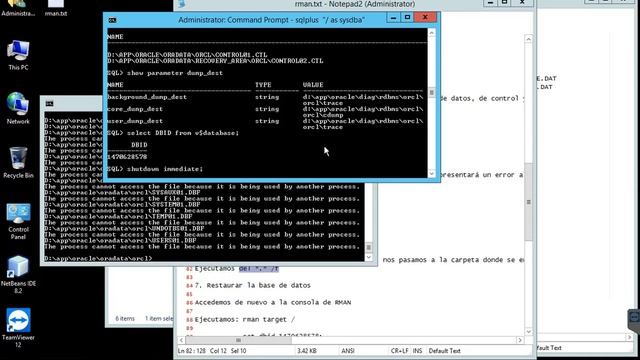Click background Command Prompt window system icon
Viewport: 640px width, 360px height.
(49, 104)
